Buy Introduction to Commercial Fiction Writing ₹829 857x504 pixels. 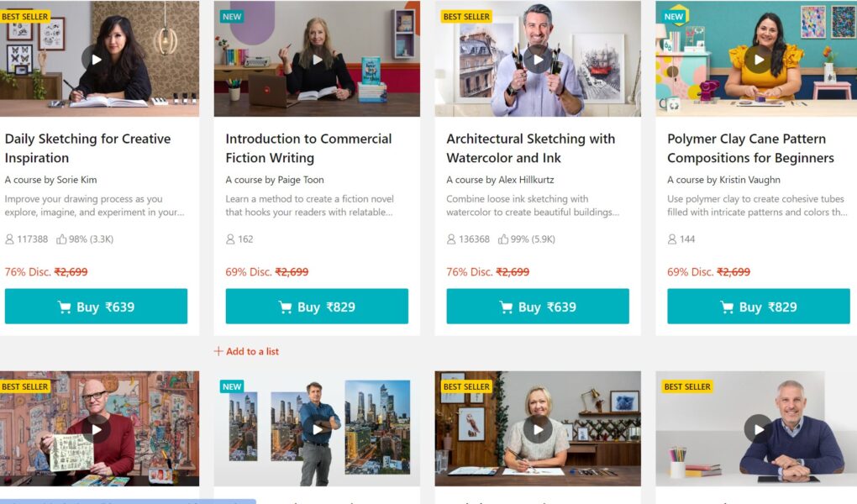tap(317, 306)
